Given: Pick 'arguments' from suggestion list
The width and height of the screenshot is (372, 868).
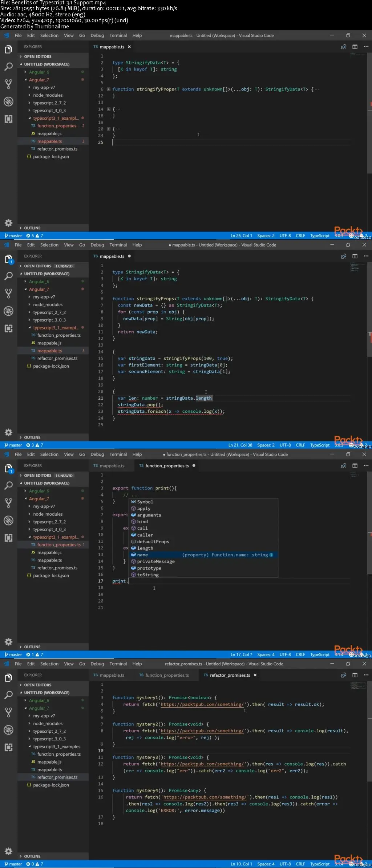Looking at the screenshot, I should click(x=204, y=515).
